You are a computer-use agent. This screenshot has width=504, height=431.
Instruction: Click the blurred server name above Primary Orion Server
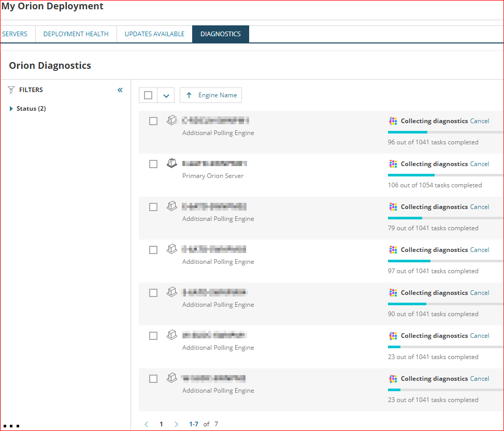pyautogui.click(x=214, y=164)
